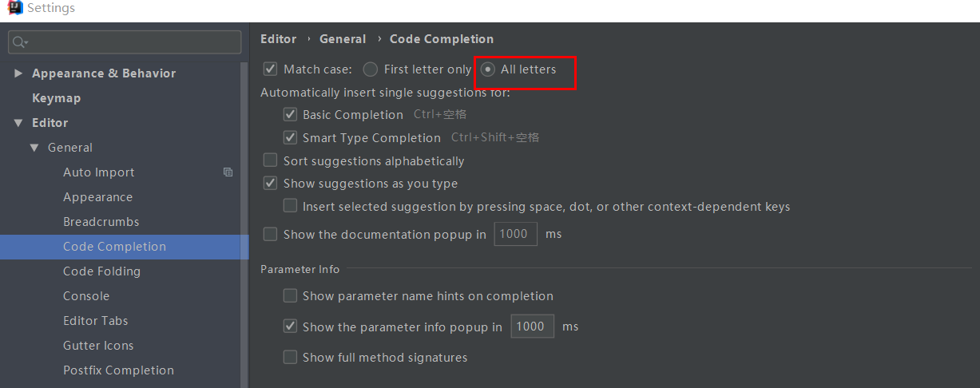Toggle Show full method signatures
980x388 pixels.
290,357
